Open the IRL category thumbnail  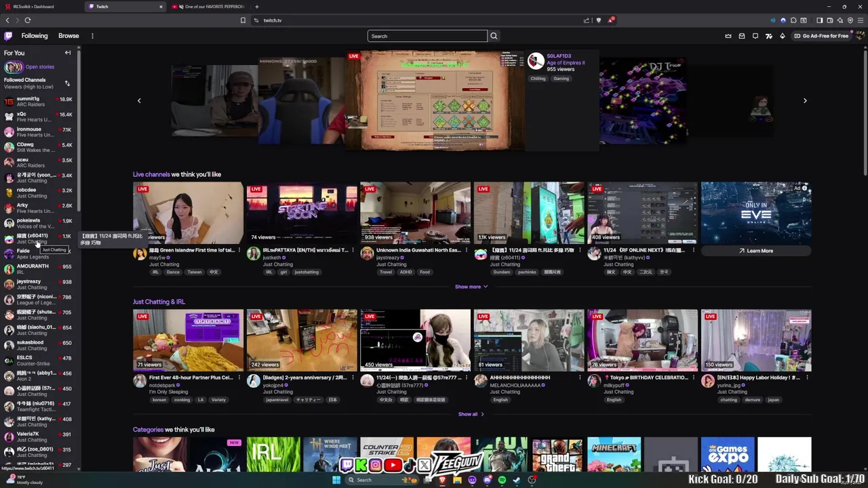(x=273, y=454)
